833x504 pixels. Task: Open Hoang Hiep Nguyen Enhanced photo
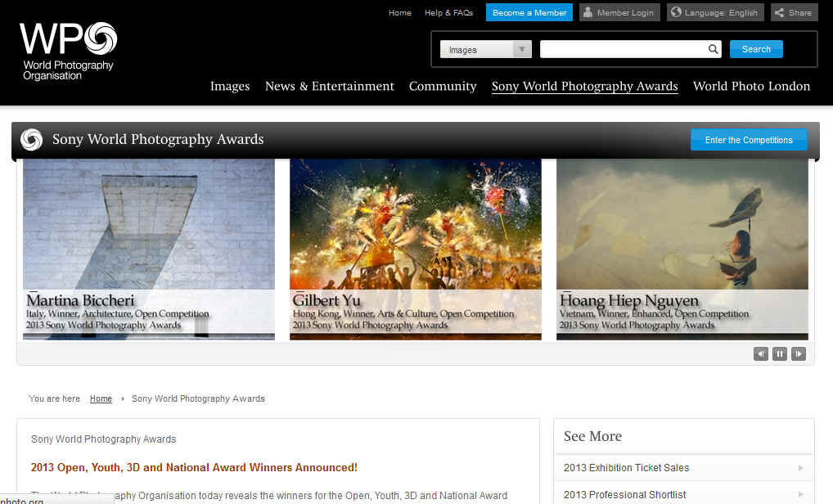coord(682,249)
